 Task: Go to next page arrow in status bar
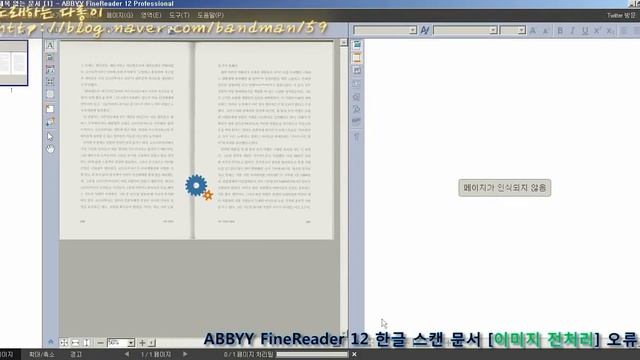point(185,354)
